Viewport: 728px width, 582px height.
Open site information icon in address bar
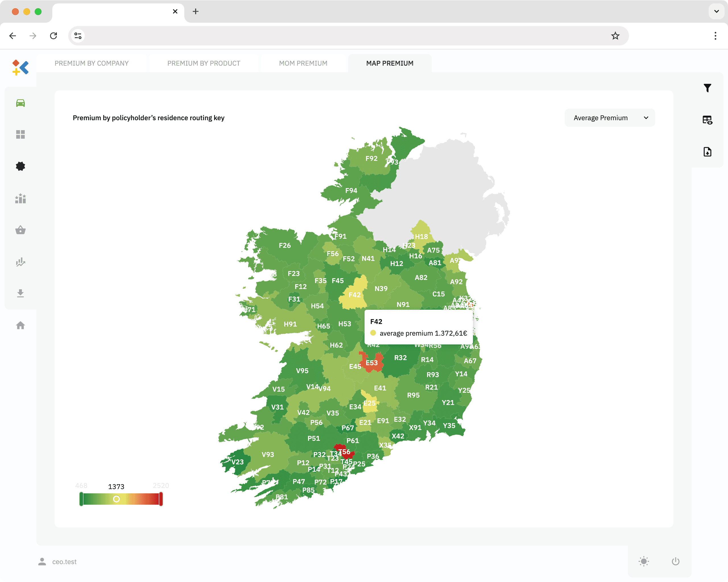pyautogui.click(x=78, y=36)
